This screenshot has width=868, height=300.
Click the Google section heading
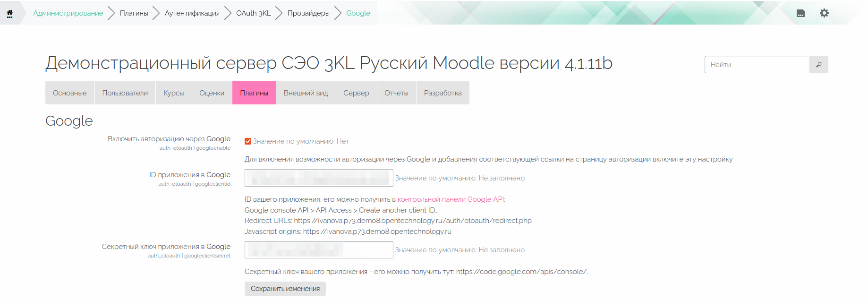(x=69, y=121)
